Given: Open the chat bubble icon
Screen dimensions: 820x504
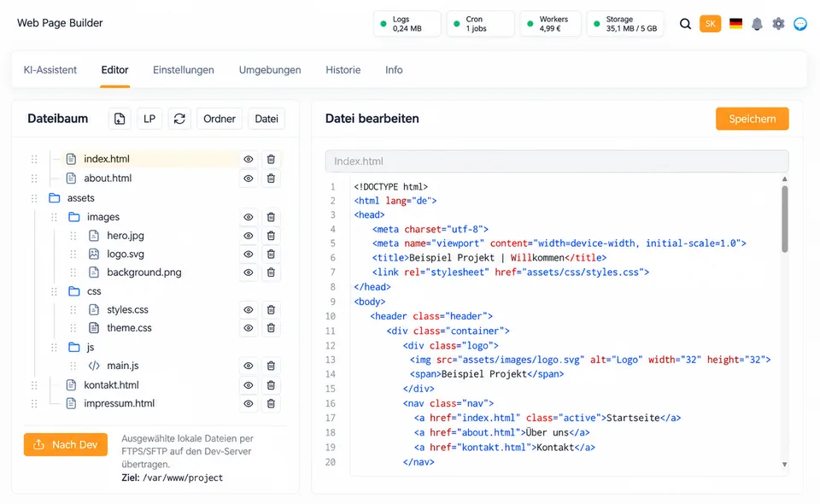Looking at the screenshot, I should 800,24.
